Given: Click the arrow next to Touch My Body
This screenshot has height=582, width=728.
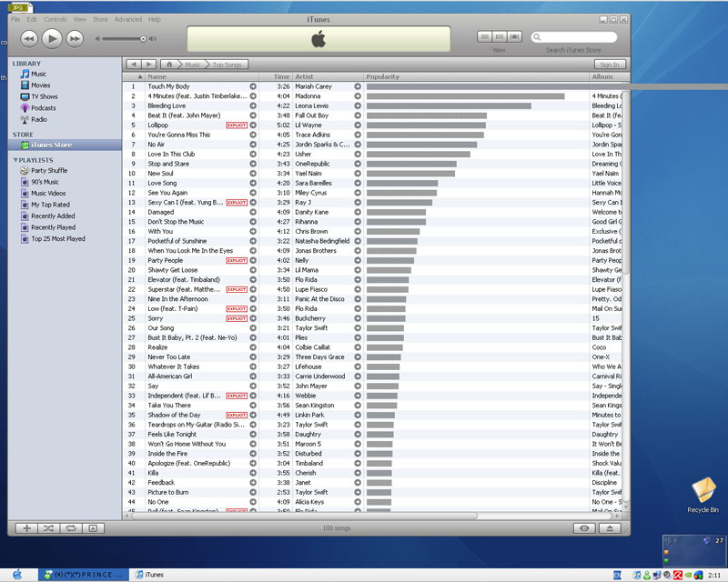Looking at the screenshot, I should pyautogui.click(x=253, y=86).
